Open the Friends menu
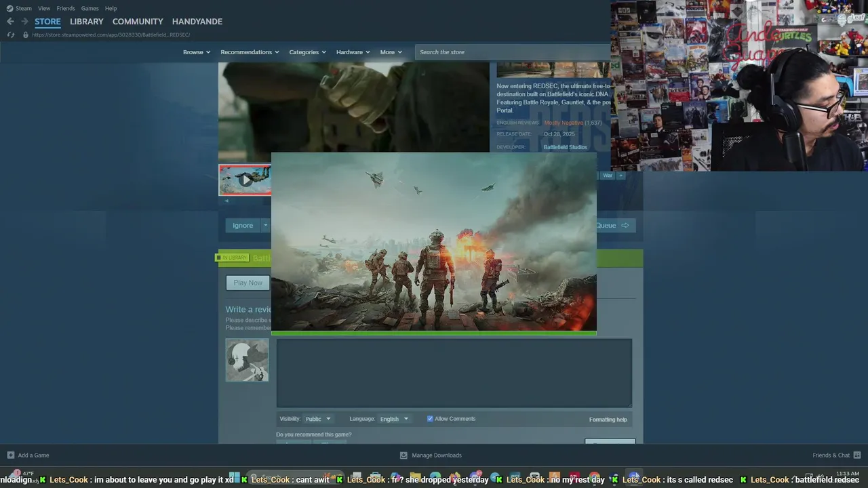 (x=66, y=8)
